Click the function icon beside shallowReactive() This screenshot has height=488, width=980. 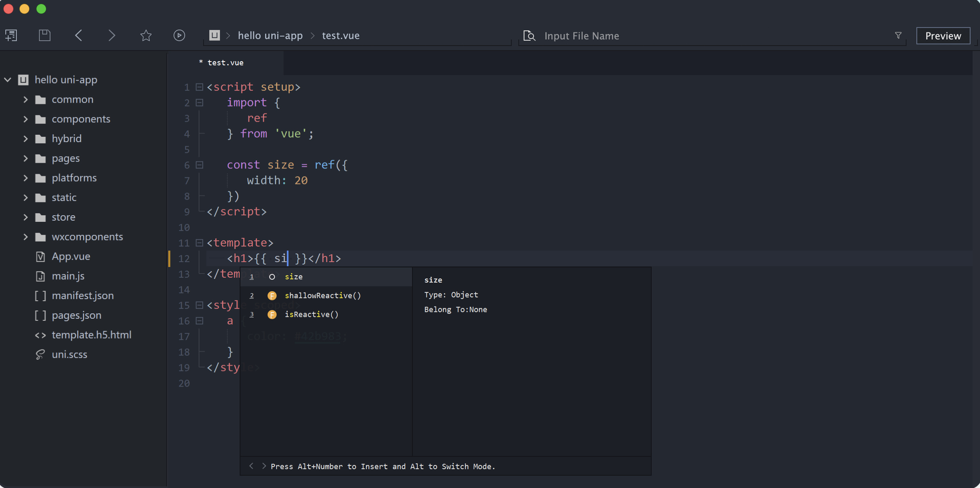point(272,296)
